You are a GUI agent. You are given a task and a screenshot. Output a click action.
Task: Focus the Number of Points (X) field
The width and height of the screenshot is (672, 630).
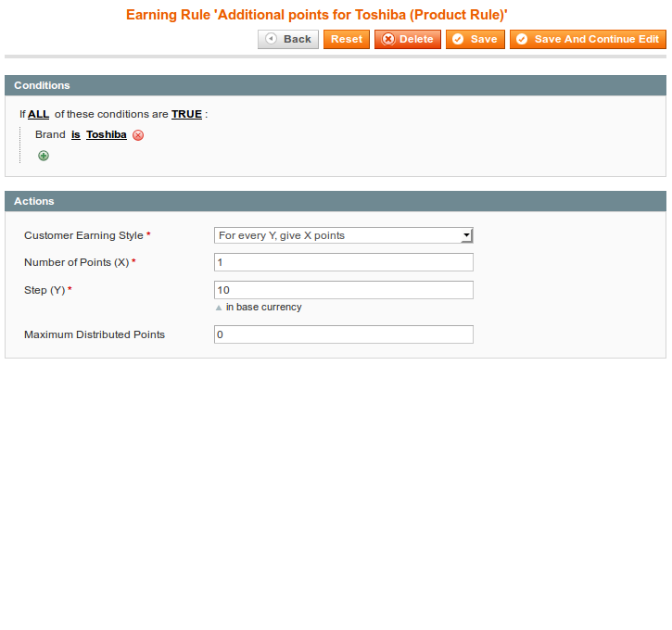(x=344, y=262)
